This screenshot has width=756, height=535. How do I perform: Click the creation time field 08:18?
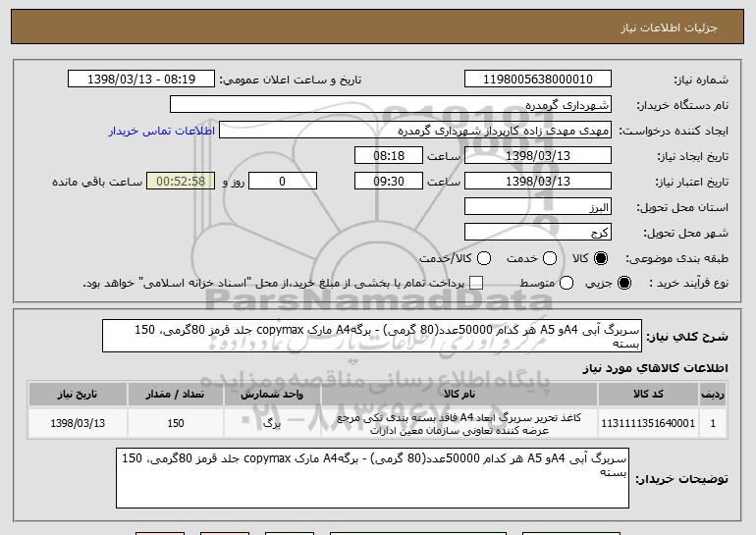coord(389,156)
